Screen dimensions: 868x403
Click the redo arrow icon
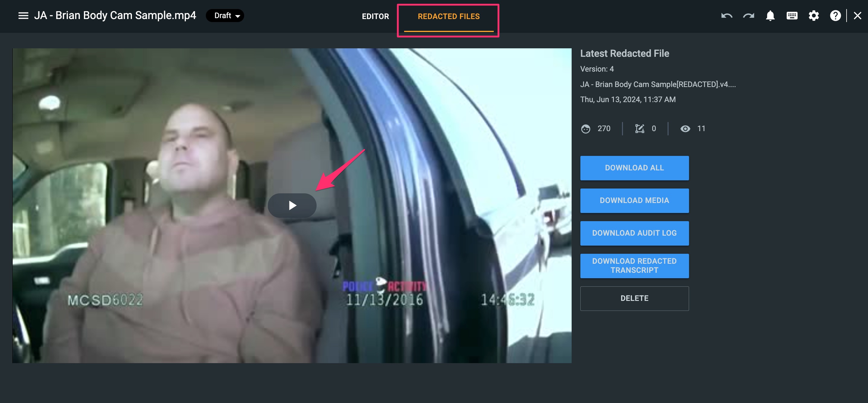748,16
